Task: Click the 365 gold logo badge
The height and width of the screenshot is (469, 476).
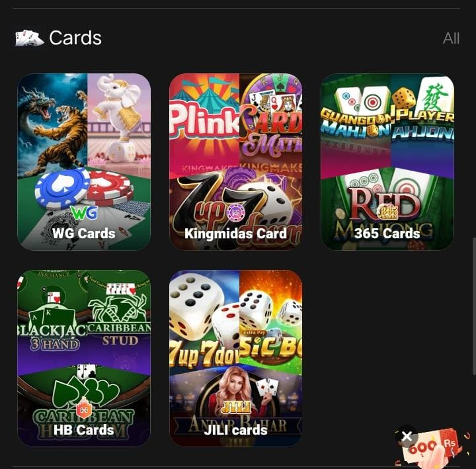Action: (x=385, y=212)
